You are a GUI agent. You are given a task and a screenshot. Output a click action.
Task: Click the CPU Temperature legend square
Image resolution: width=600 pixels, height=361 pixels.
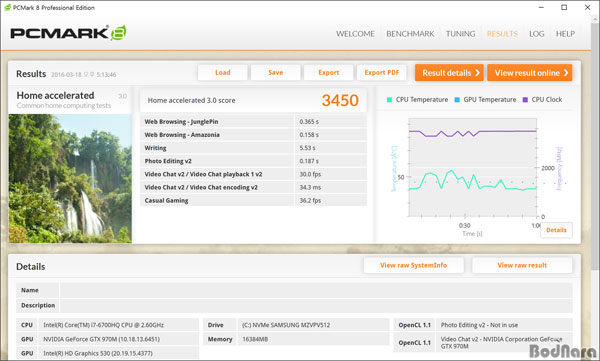tap(390, 100)
